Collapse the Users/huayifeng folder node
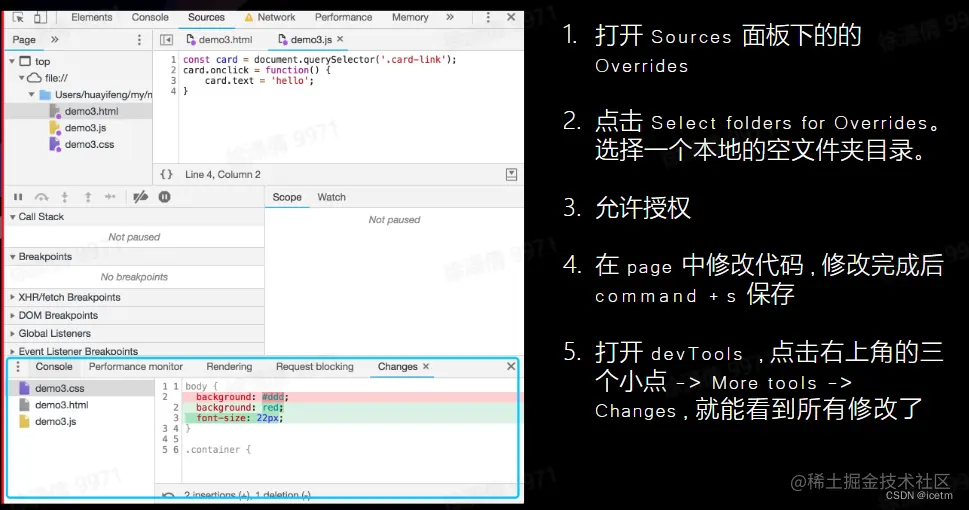The height and width of the screenshot is (510, 969). coord(32,95)
